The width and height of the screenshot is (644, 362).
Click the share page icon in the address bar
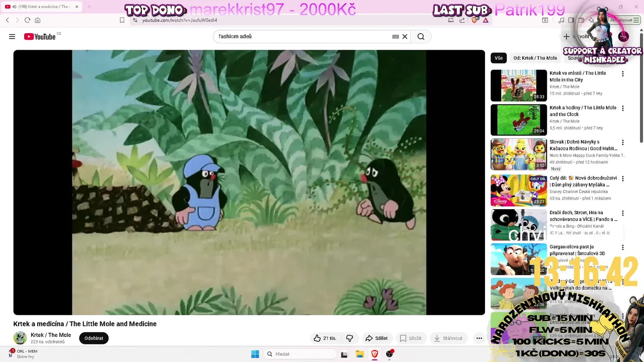click(462, 20)
